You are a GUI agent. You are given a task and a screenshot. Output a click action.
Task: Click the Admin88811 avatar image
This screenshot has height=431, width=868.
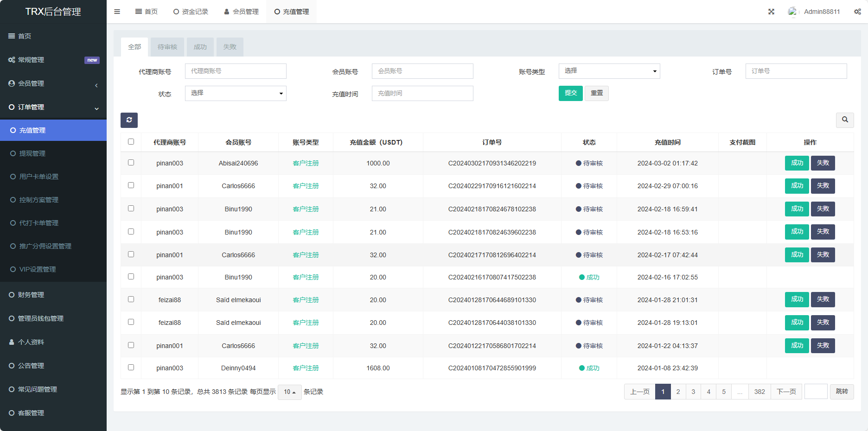point(792,12)
